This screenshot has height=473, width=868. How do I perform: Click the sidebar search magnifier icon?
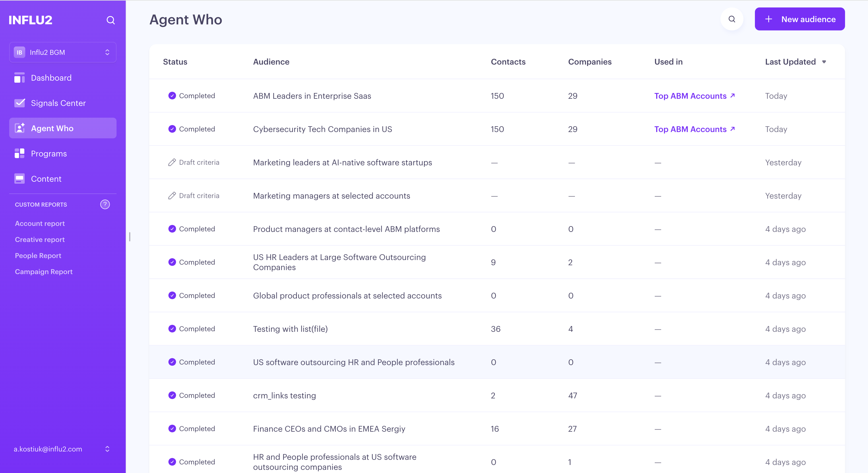coord(111,20)
